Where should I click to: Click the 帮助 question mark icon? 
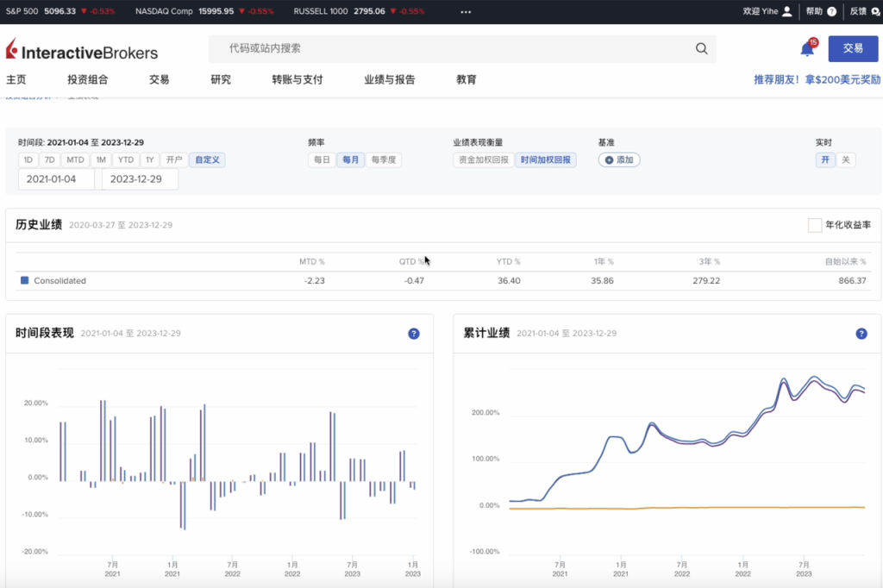tap(831, 11)
